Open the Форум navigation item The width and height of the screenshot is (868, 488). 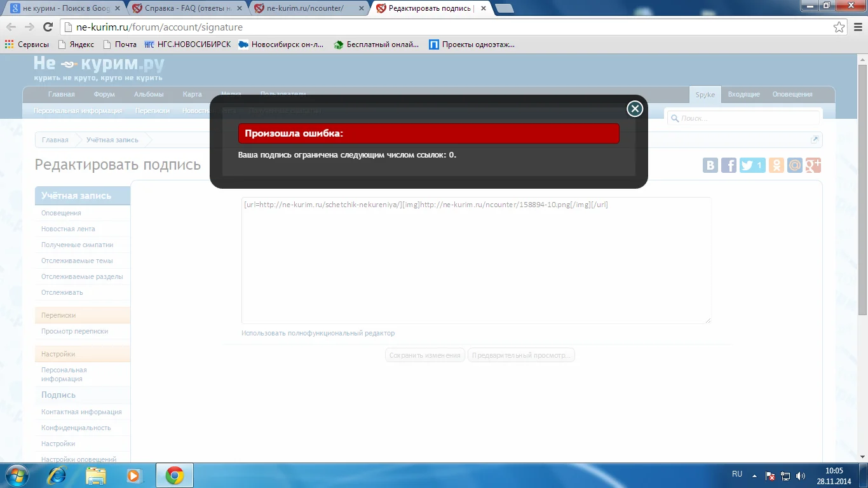click(x=104, y=94)
